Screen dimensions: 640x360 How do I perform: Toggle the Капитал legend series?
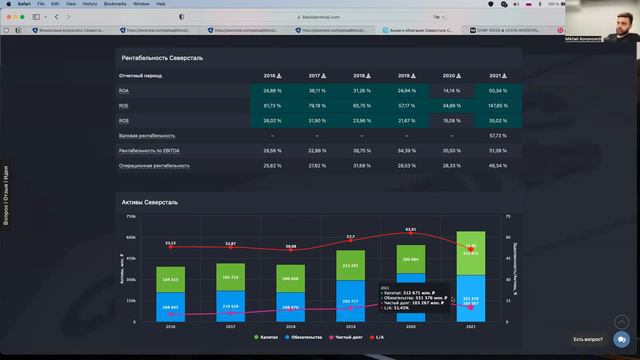pyautogui.click(x=266, y=337)
